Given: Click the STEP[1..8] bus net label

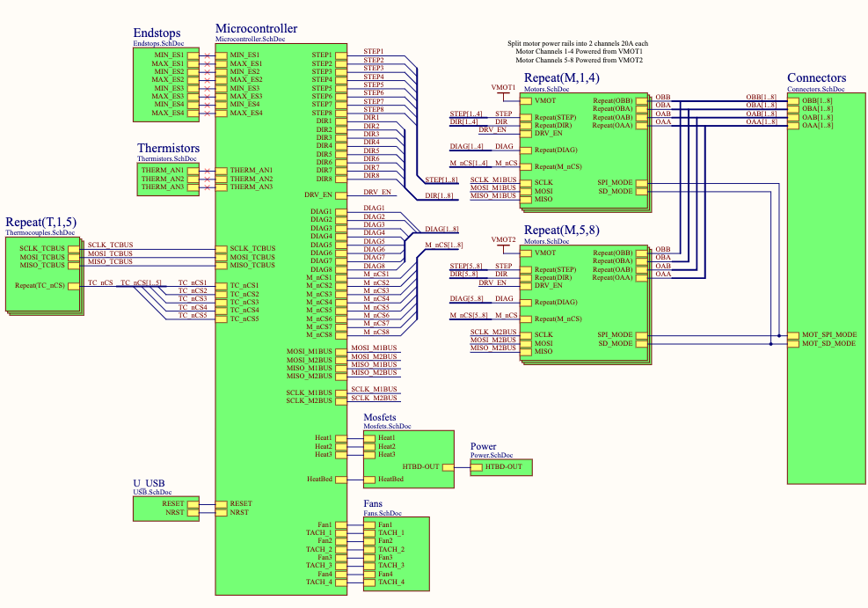Looking at the screenshot, I should click(x=441, y=179).
